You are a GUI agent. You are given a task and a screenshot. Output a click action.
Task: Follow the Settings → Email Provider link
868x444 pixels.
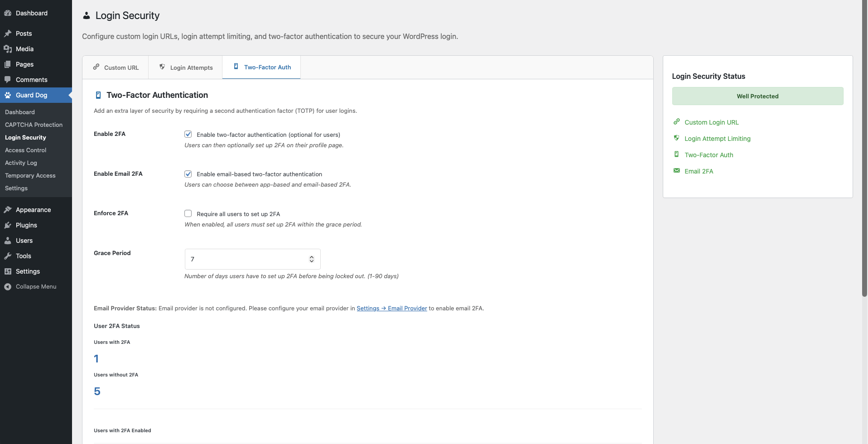(x=391, y=308)
